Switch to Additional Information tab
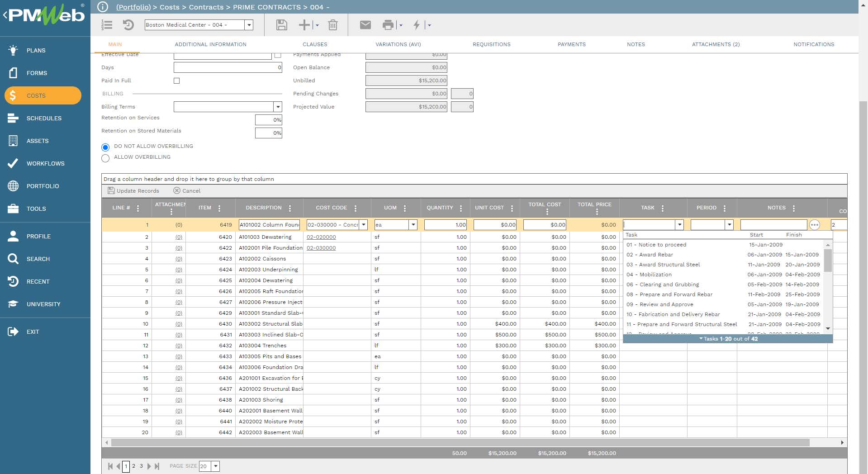Viewport: 868px width, 474px height. tap(211, 44)
